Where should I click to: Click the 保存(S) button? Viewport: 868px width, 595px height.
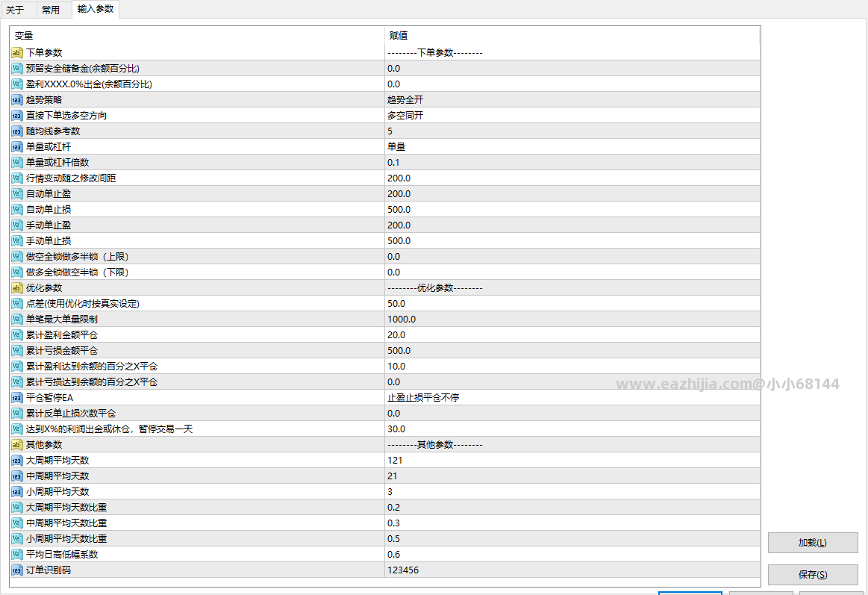pos(813,575)
